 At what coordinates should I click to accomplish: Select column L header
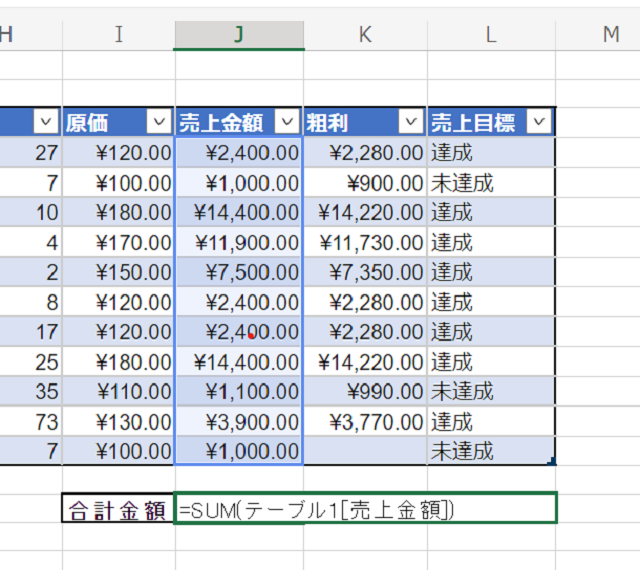point(491,35)
